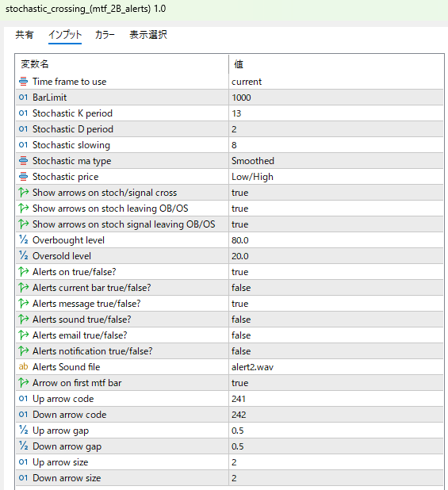Click the integer icon next to BarLimit

click(x=24, y=98)
